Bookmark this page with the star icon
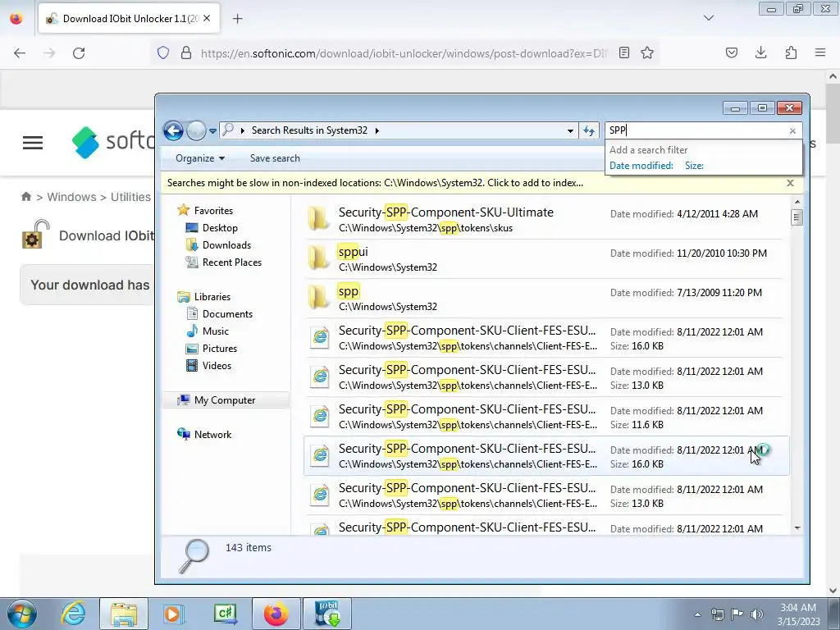The height and width of the screenshot is (630, 840). pos(647,52)
